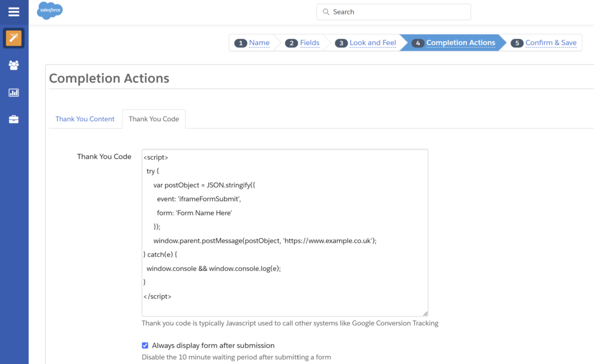Viewport: 594px width, 364px height.
Task: Select the Thank You Code tab
Action: pos(154,119)
